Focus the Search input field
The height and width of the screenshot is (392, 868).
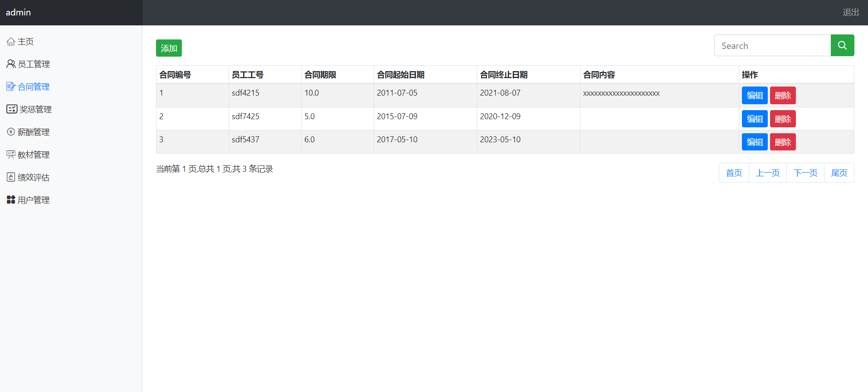click(772, 45)
